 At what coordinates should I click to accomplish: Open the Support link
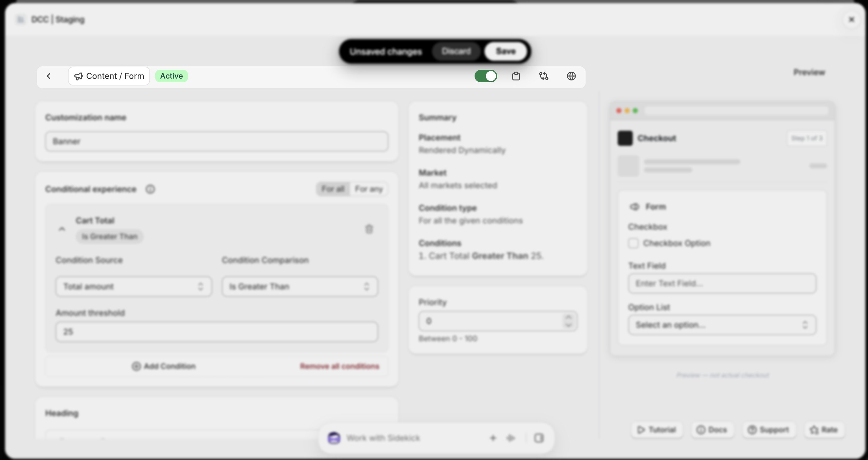tap(769, 430)
